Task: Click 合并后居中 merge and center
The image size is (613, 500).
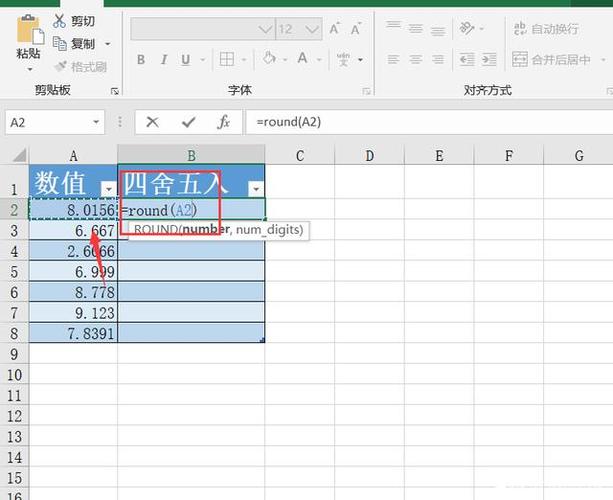Action: 551,59
